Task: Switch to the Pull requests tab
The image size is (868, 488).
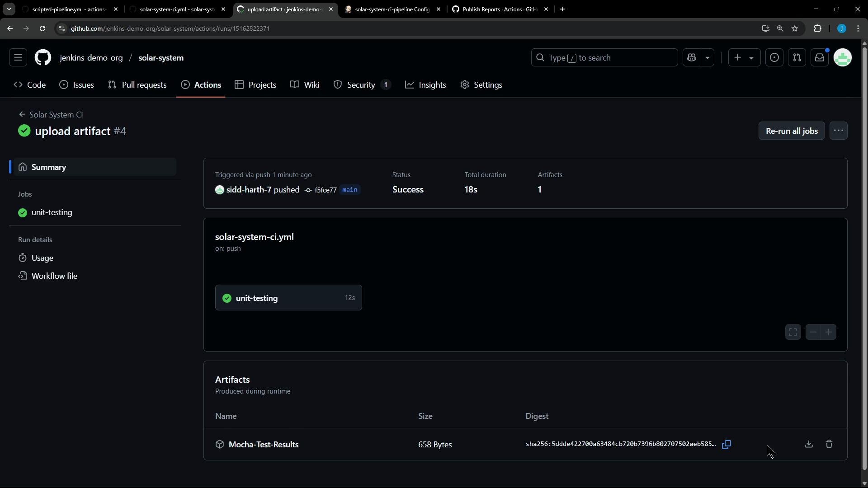Action: pyautogui.click(x=137, y=85)
